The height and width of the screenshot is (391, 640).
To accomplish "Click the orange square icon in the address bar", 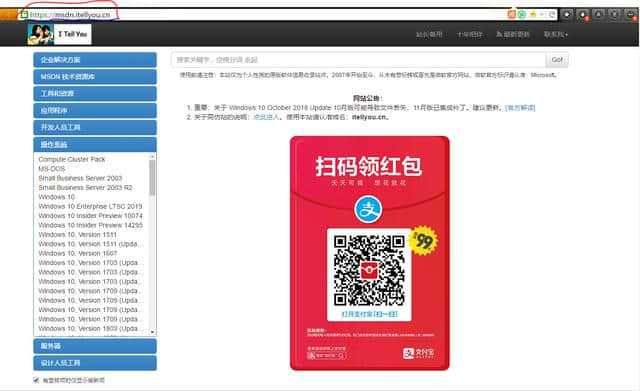I will pos(511,14).
